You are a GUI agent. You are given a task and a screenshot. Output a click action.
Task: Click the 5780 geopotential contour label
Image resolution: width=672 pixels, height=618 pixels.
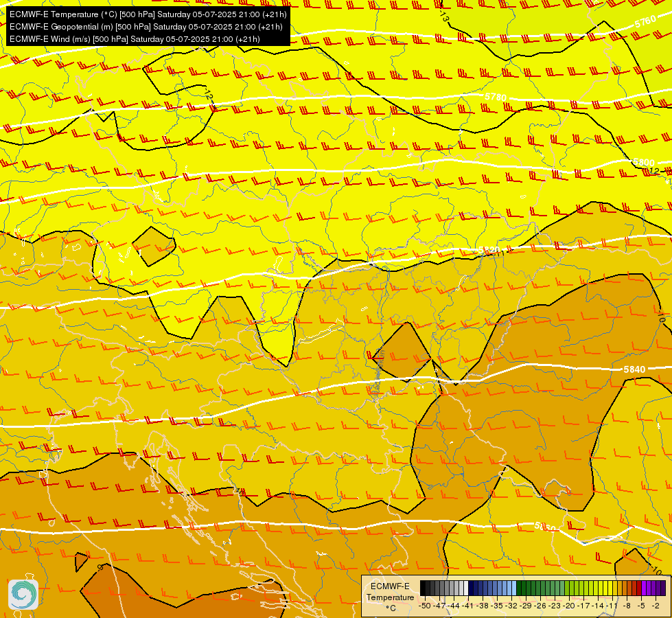[x=496, y=97]
